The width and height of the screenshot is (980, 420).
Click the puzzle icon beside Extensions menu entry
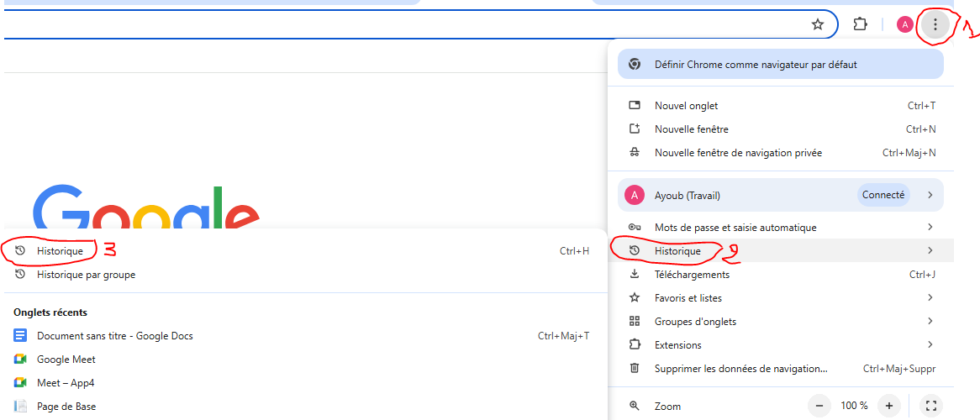click(x=635, y=345)
